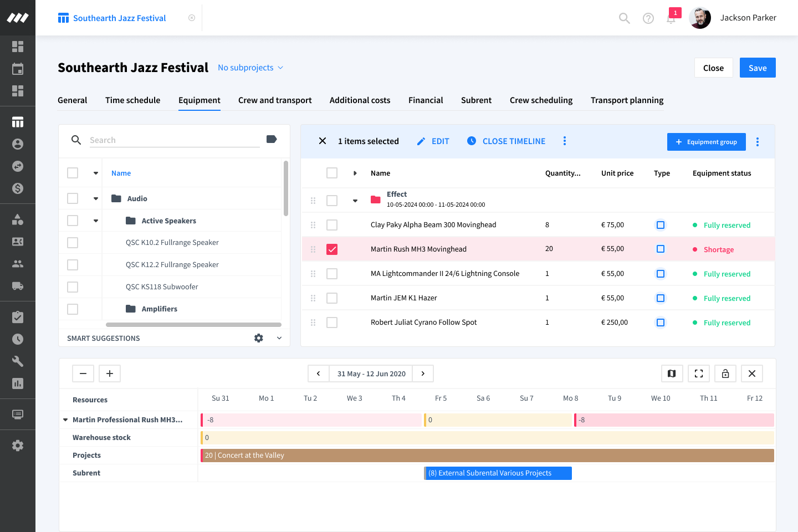Open the help question mark icon
The height and width of the screenshot is (532, 798).
point(648,18)
